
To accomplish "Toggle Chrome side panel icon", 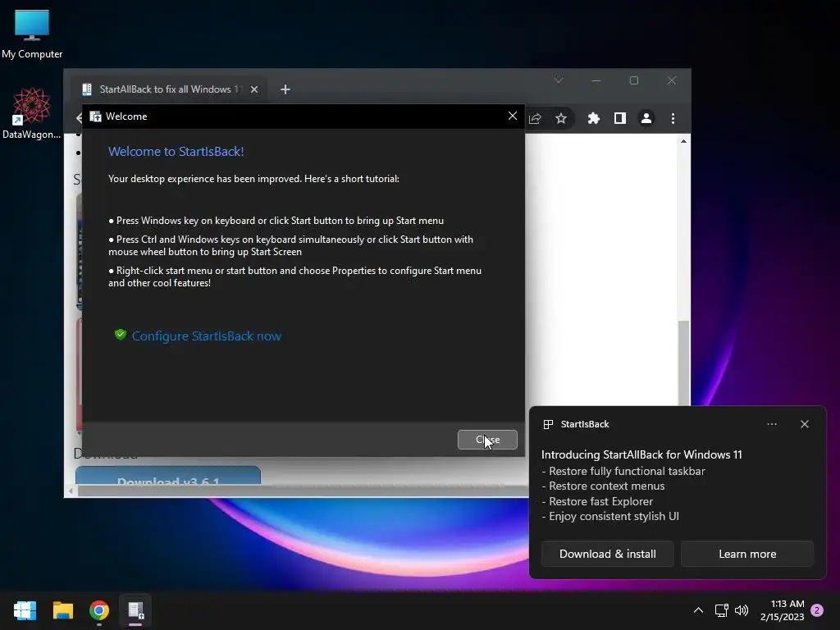I will click(x=620, y=118).
